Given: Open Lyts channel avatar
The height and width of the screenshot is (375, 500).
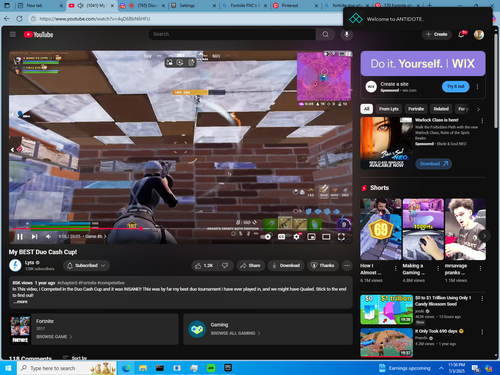Looking at the screenshot, I should [15, 265].
